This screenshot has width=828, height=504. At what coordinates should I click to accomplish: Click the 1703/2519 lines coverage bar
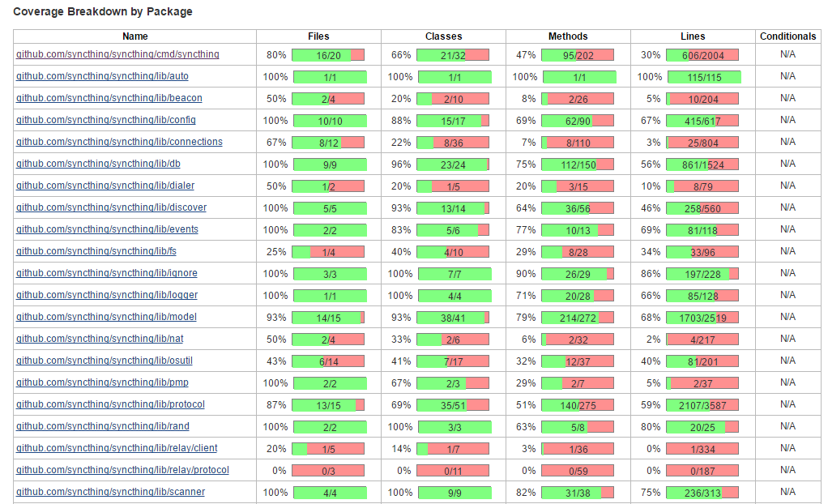tap(702, 318)
